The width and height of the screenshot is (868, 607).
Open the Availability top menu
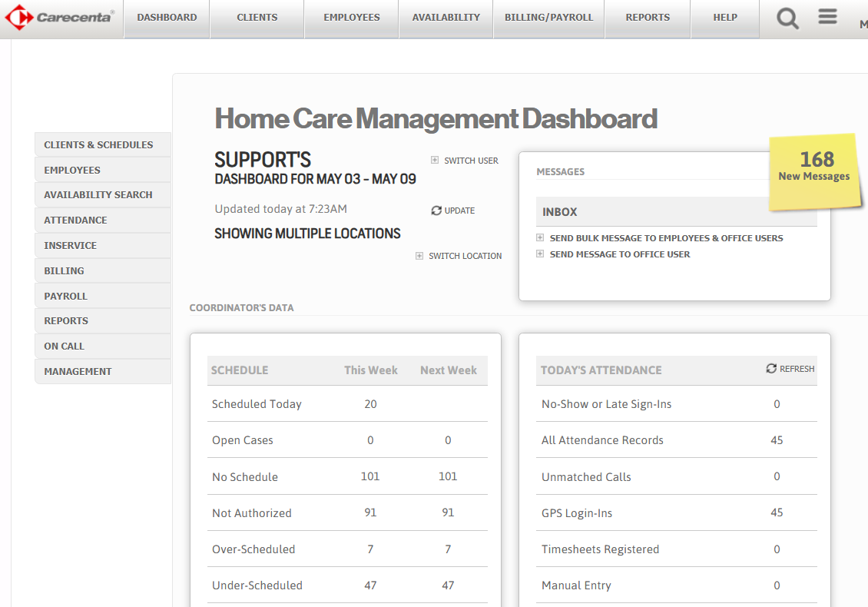point(446,18)
